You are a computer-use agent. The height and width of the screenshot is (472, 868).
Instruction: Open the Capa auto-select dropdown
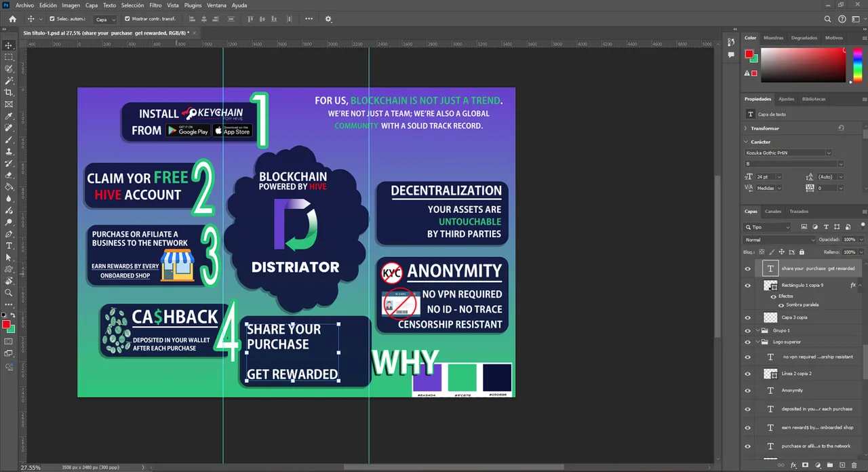(104, 19)
